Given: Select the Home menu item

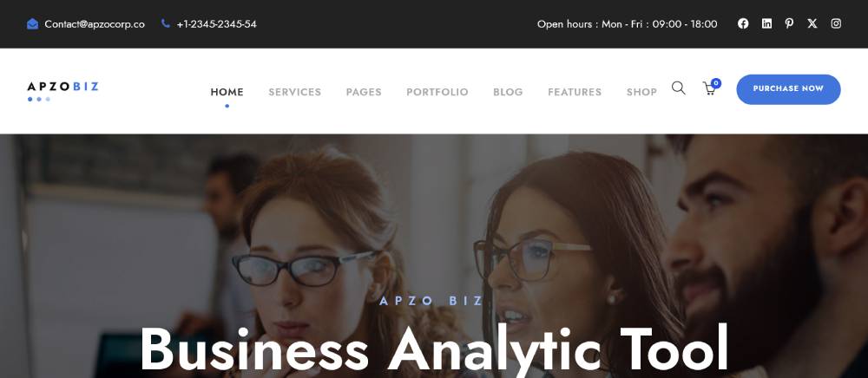Looking at the screenshot, I should (227, 92).
